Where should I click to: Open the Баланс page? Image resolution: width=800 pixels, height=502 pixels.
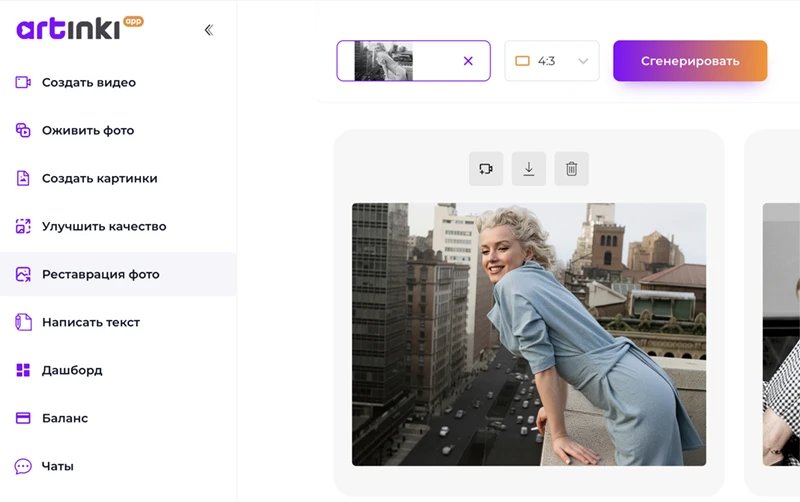tap(65, 418)
